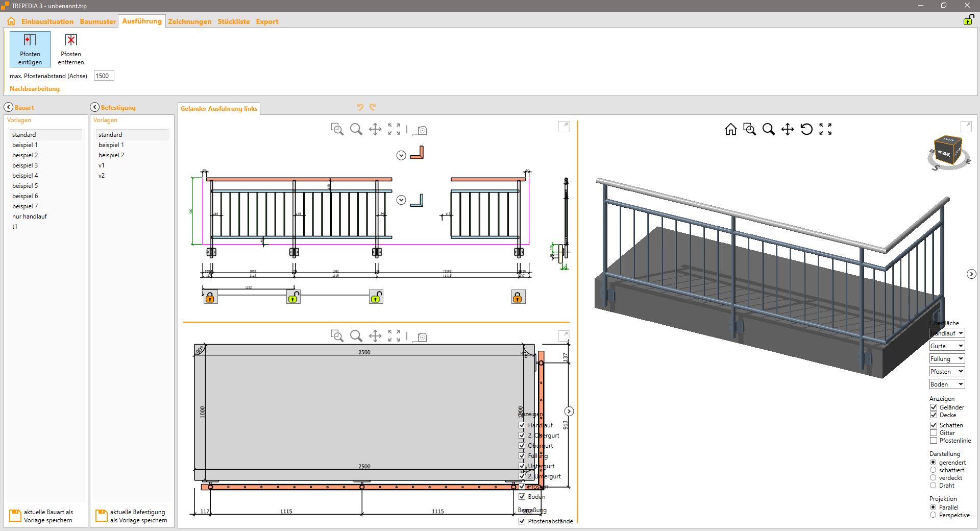Toggle the first orange post lock icon
Viewport: 980px width, 531px height.
point(210,297)
